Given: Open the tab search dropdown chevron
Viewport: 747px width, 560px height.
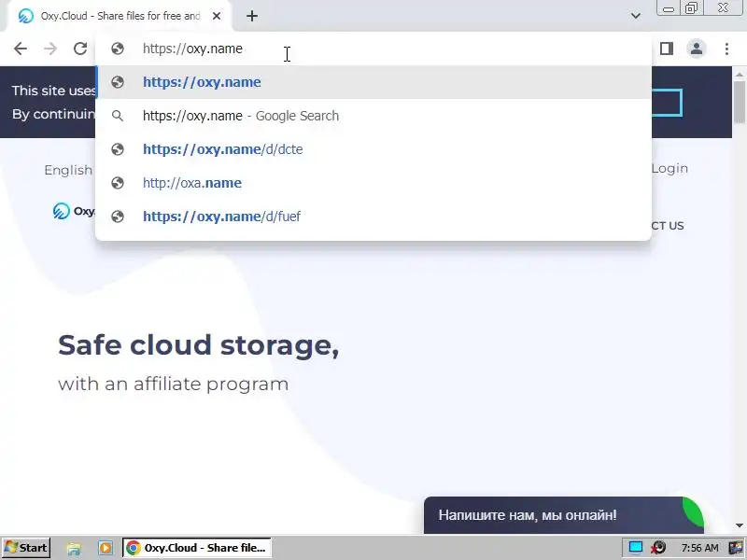Looking at the screenshot, I should 636,16.
